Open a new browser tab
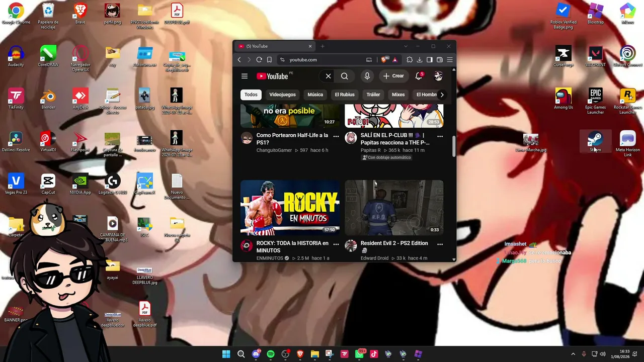Image resolution: width=644 pixels, height=362 pixels. pyautogui.click(x=323, y=46)
